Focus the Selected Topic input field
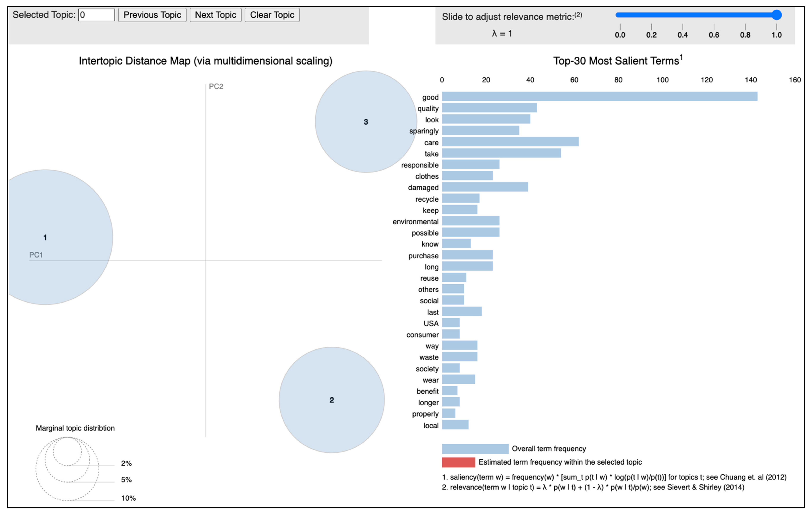This screenshot has height=515, width=812. click(96, 15)
